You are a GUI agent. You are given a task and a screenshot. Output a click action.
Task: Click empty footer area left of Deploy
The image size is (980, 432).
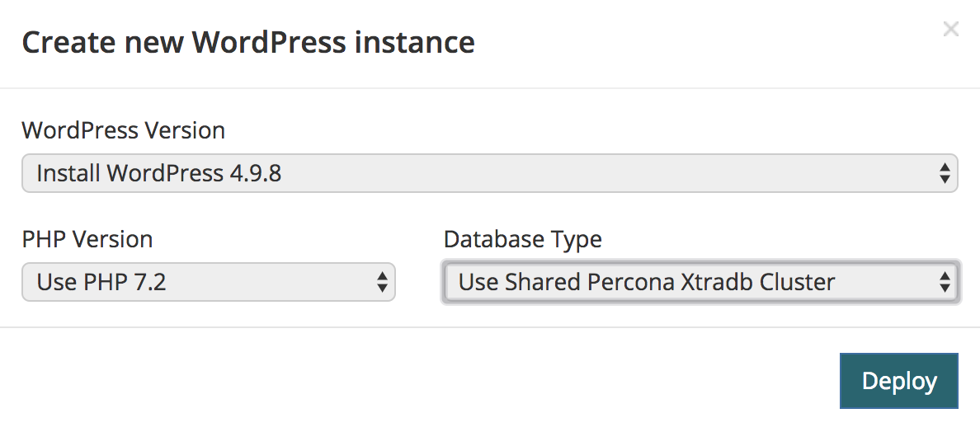pos(412,381)
